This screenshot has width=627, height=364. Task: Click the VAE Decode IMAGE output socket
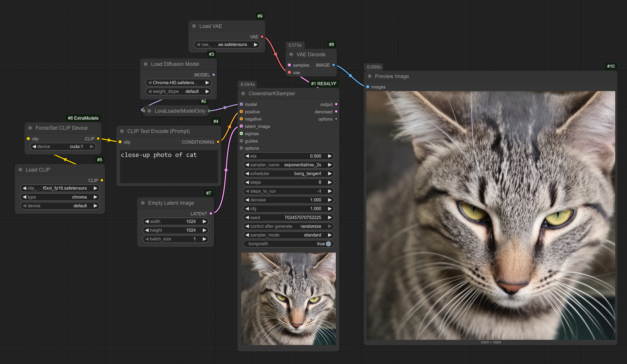333,65
